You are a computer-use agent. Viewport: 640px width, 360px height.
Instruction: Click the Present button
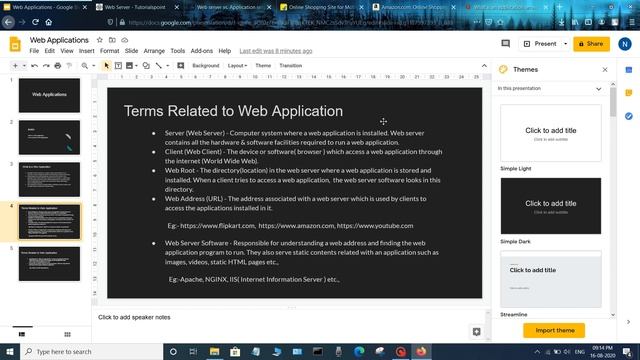[x=540, y=44]
